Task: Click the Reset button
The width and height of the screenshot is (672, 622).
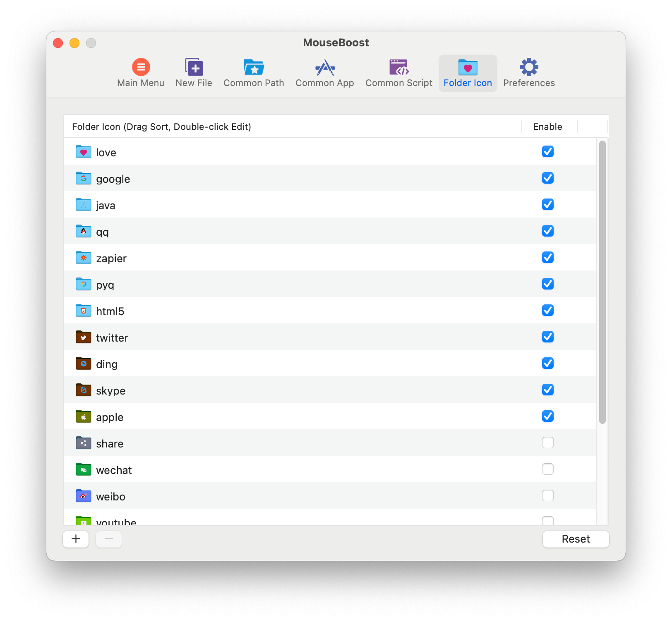Action: coord(576,539)
